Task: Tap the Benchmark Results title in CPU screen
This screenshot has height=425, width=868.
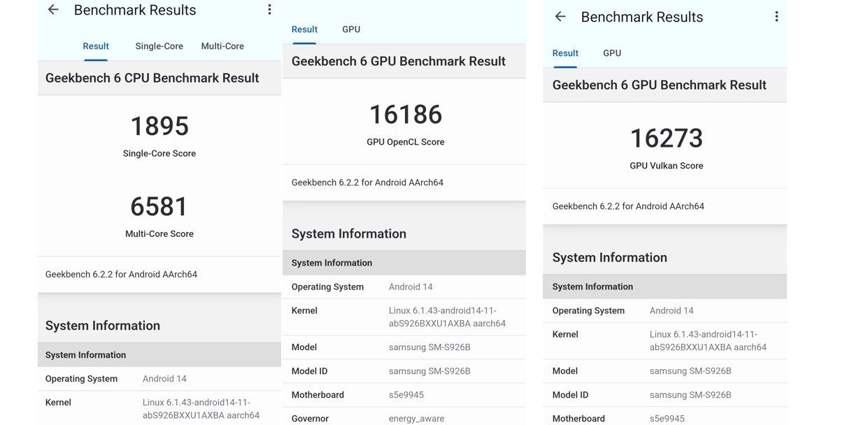Action: tap(135, 10)
